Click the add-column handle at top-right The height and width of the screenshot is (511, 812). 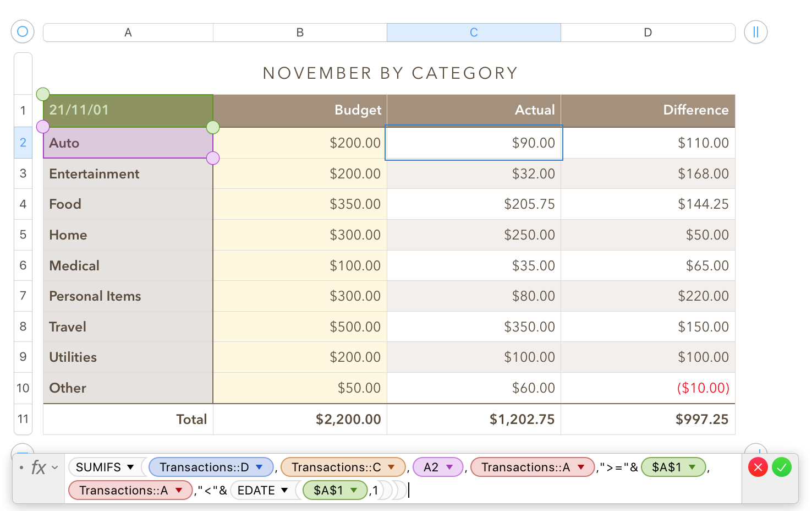click(x=755, y=32)
